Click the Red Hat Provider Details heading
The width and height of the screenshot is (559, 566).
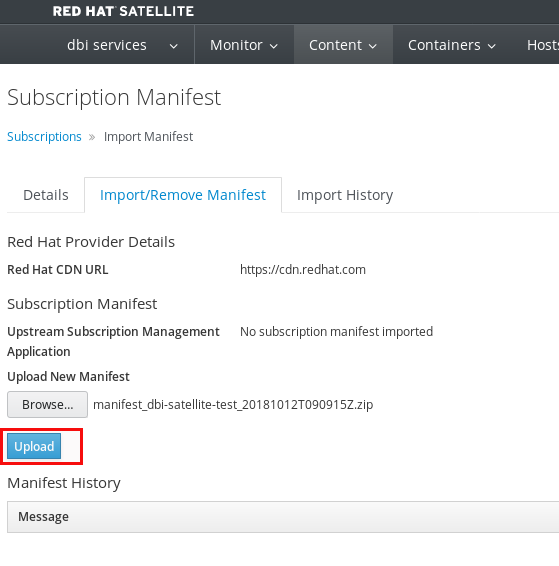click(x=91, y=242)
